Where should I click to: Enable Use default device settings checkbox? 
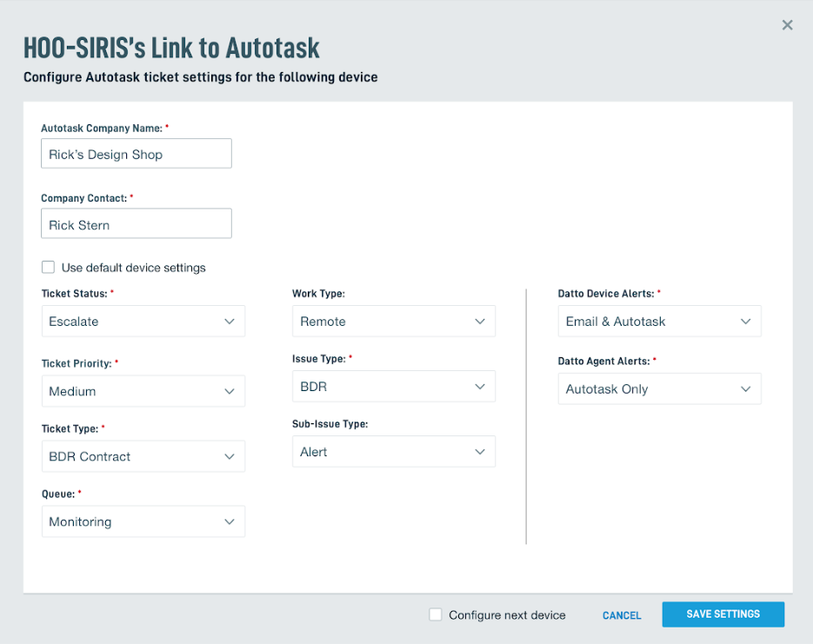(x=49, y=268)
